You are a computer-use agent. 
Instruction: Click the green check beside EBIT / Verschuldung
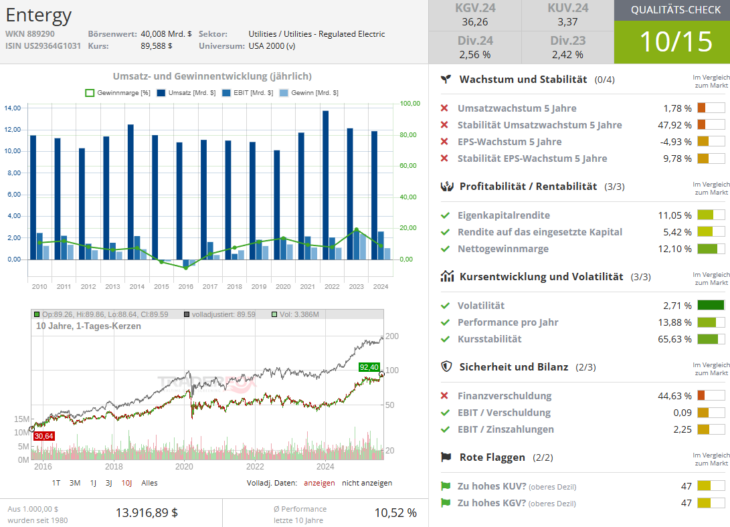click(x=445, y=412)
